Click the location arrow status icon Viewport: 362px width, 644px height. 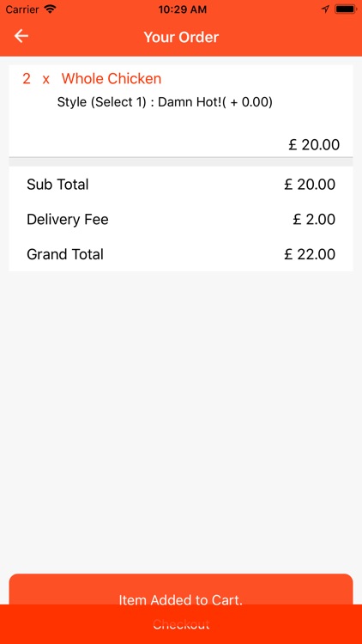click(325, 9)
